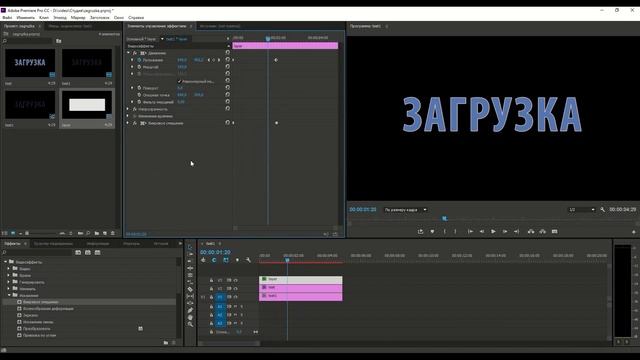Screen dimensions: 640x360
Task: Open playback resolution 1/2 dropdown
Action: coord(582,209)
